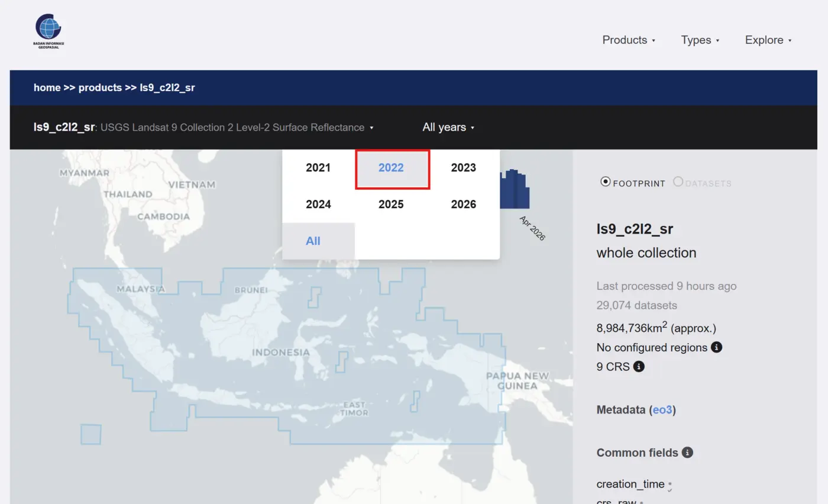Select year 2024
Viewport: 828px width, 504px height.
pos(318,205)
